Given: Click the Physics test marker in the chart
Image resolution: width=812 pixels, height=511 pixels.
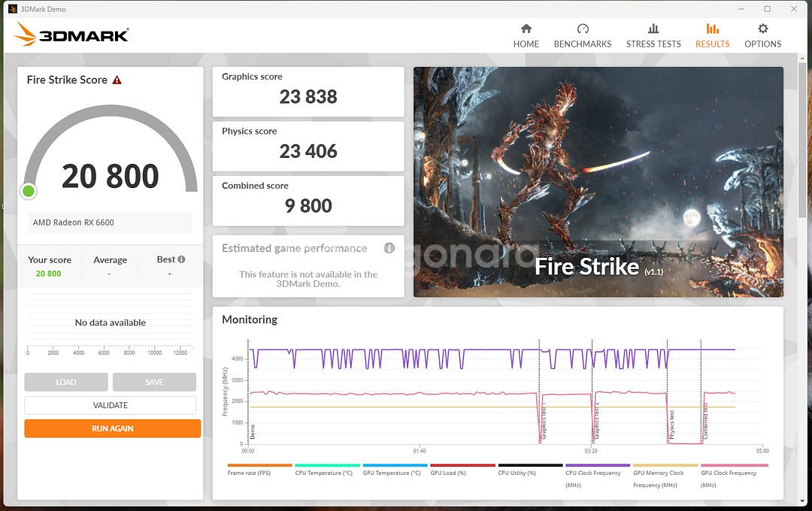Looking at the screenshot, I should pos(671,425).
